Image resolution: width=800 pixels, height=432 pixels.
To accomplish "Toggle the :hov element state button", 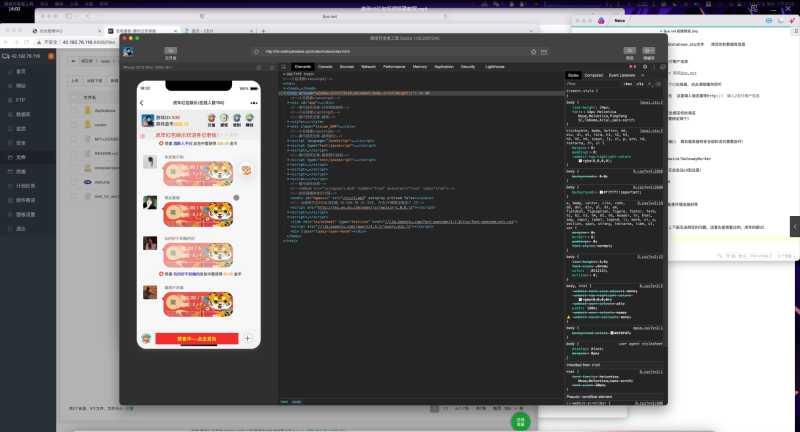I will [x=628, y=84].
